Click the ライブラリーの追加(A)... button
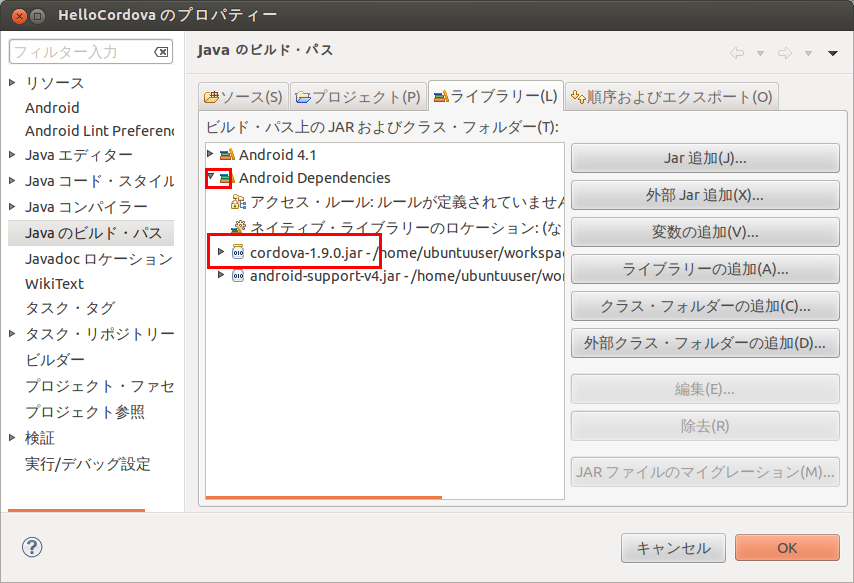This screenshot has height=583, width=854. pyautogui.click(x=705, y=269)
